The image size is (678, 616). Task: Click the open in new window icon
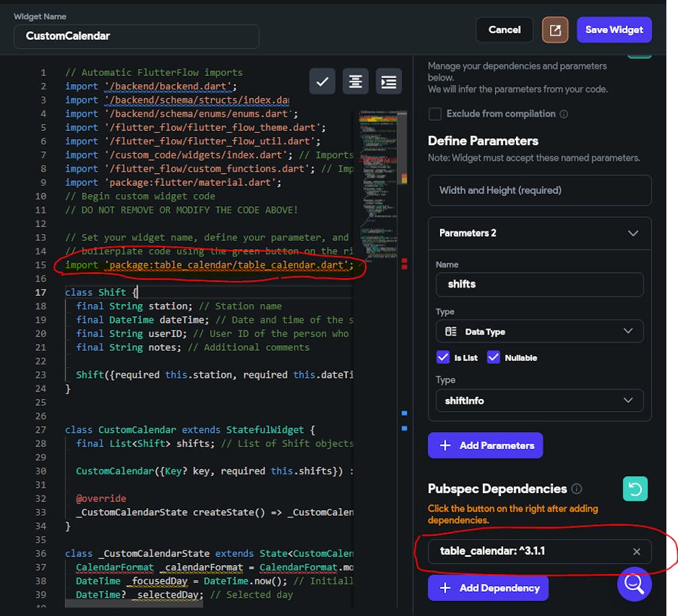555,30
